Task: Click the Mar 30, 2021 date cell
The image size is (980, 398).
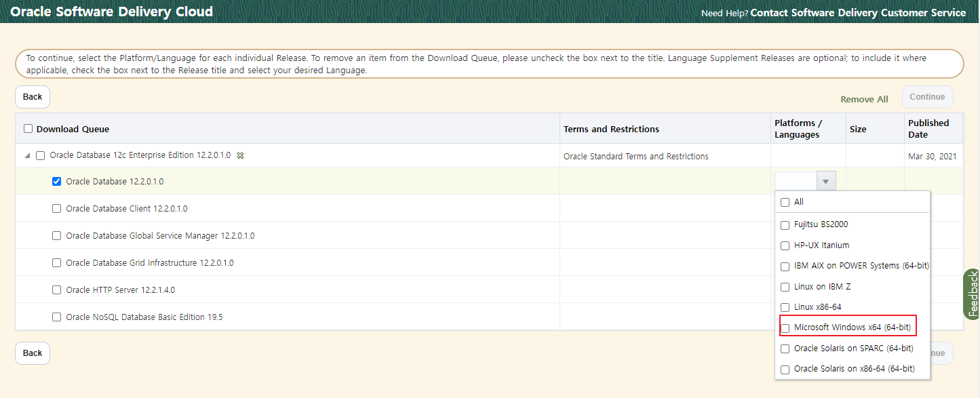Action: (933, 157)
